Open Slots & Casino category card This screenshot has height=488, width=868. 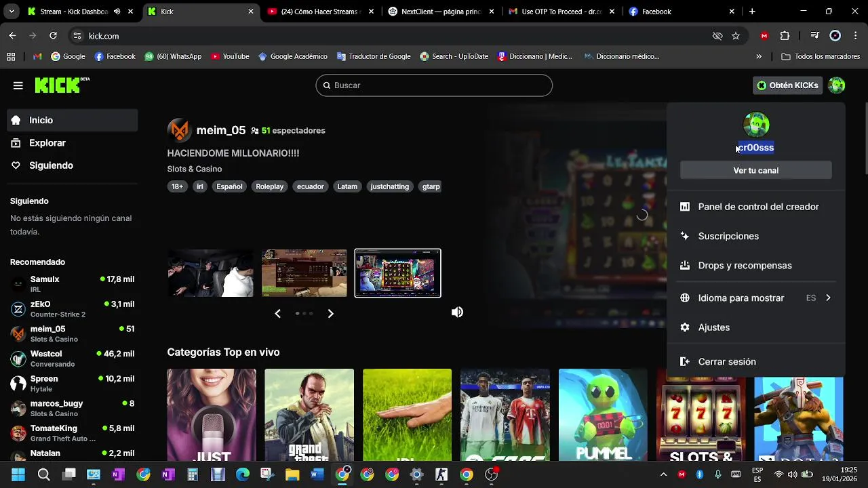pyautogui.click(x=701, y=415)
